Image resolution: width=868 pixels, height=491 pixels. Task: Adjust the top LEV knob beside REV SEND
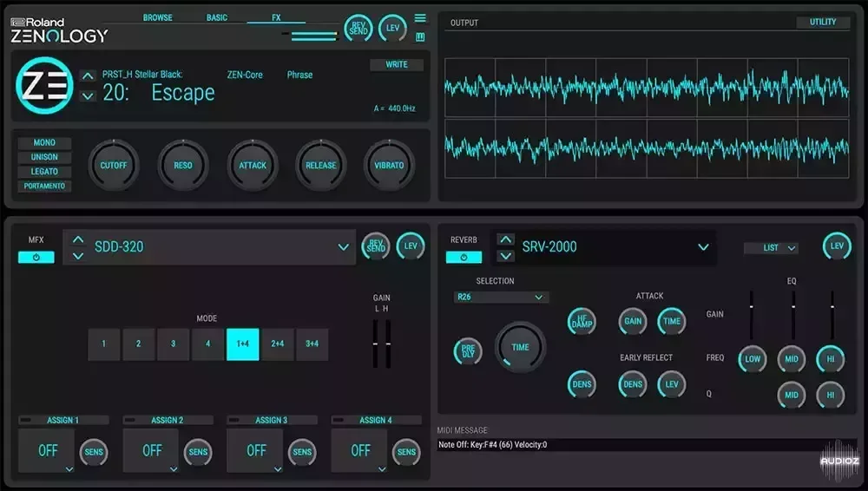[x=392, y=29]
